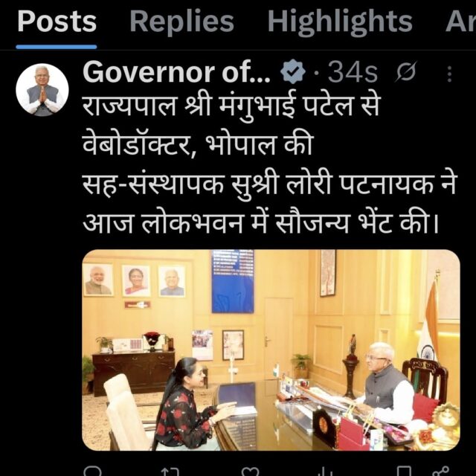Open the Grok explain icon beside 34s
This screenshot has height=476, width=476.
coord(405,72)
